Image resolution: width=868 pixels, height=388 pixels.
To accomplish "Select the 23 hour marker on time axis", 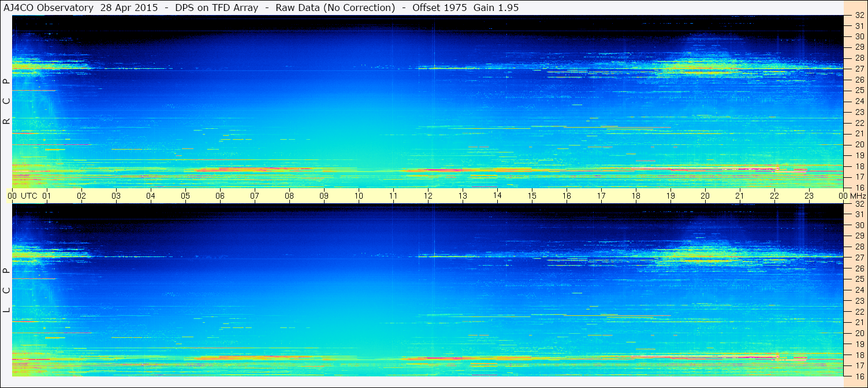I will click(809, 196).
